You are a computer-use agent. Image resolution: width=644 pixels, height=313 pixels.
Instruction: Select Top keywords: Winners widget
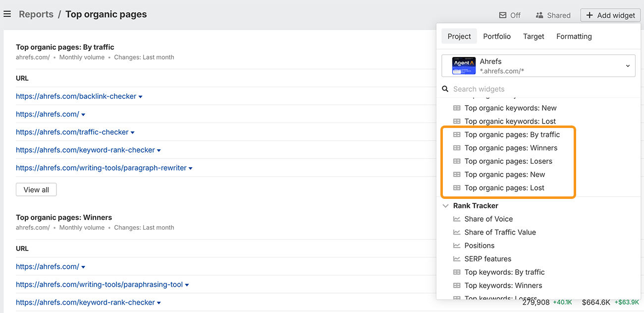point(503,286)
